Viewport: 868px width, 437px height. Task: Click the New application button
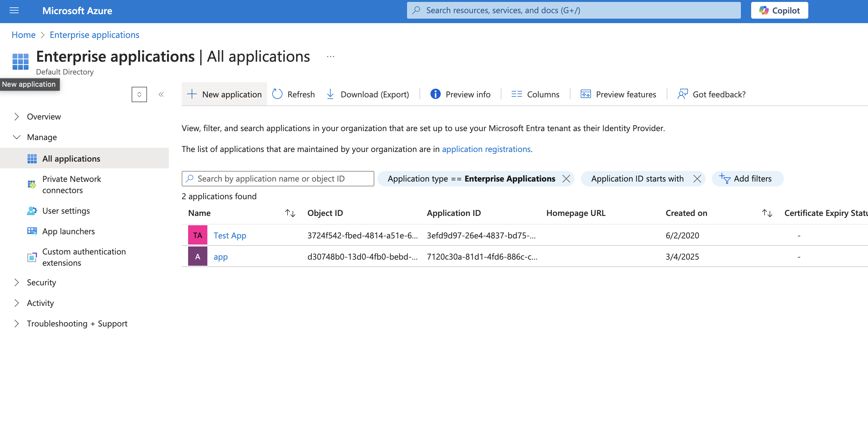[224, 94]
